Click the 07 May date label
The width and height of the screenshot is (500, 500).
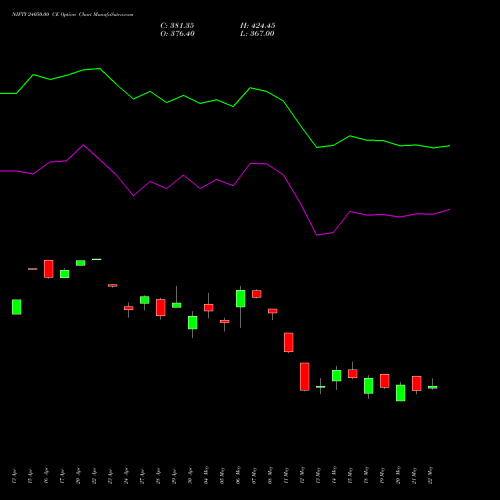[254, 475]
